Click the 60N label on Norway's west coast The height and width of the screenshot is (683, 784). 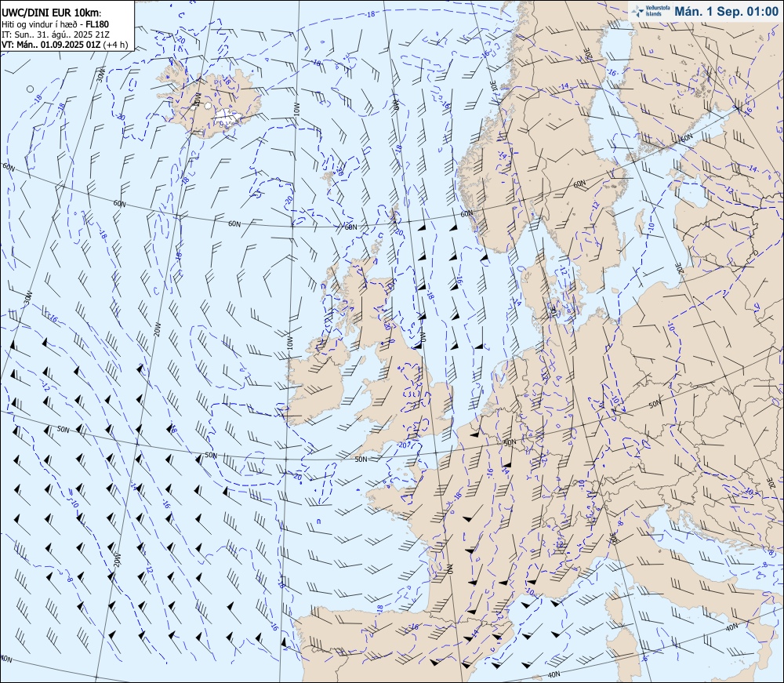point(466,213)
